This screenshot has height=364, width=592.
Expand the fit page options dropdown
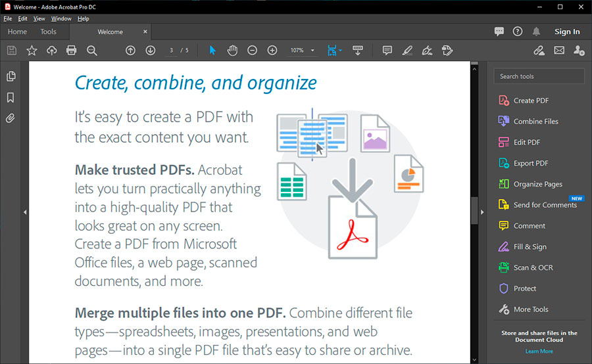340,51
